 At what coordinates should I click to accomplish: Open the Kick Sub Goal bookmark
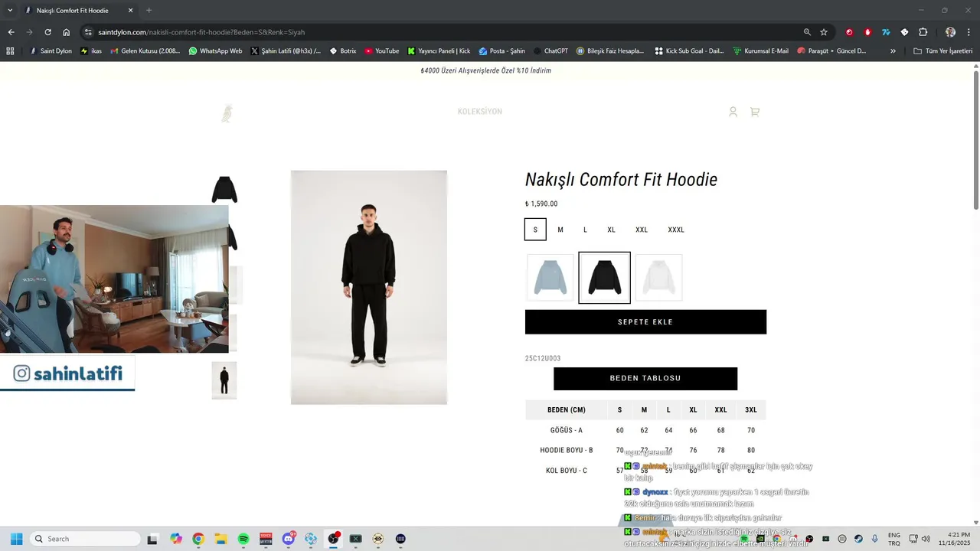pyautogui.click(x=690, y=51)
